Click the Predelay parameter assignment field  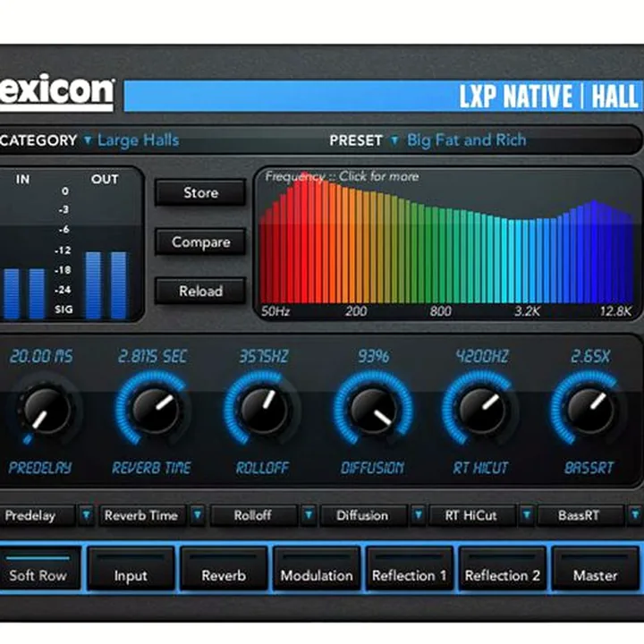pyautogui.click(x=37, y=515)
